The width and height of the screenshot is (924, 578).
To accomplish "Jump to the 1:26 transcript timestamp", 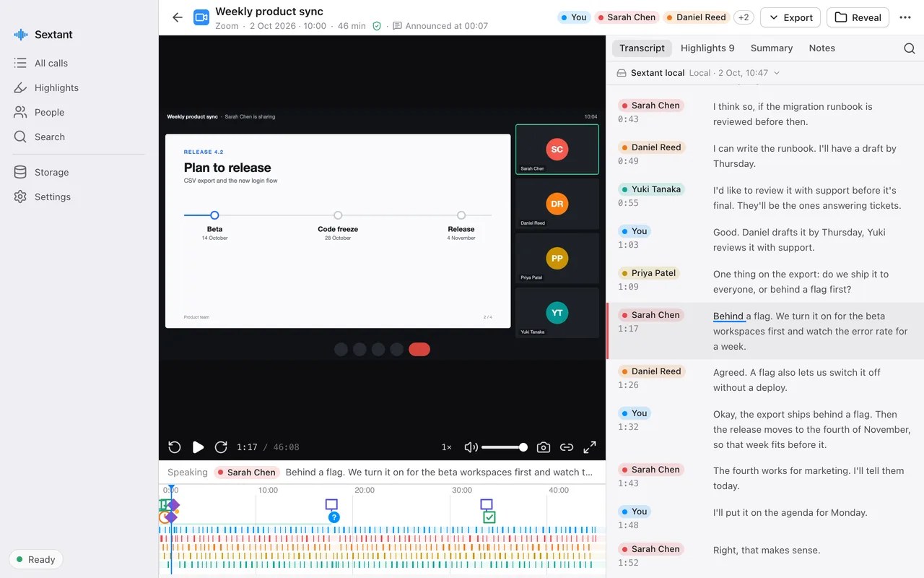I will pyautogui.click(x=628, y=385).
